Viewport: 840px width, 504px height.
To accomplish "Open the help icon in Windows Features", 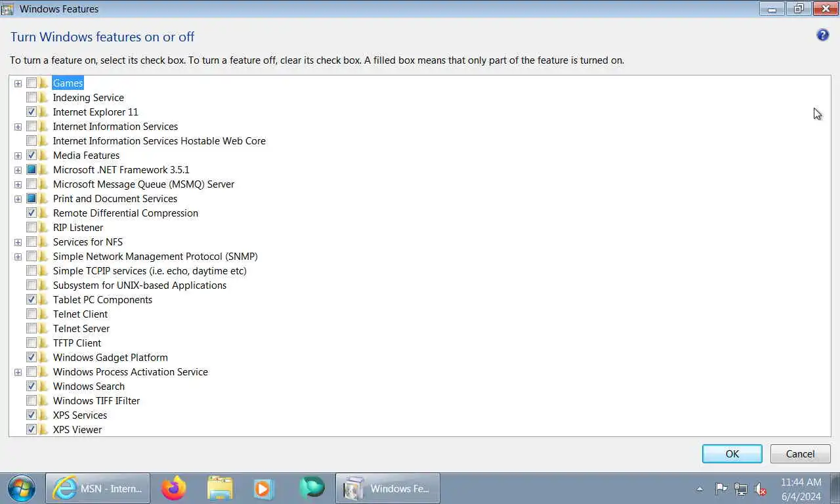I will coord(822,35).
